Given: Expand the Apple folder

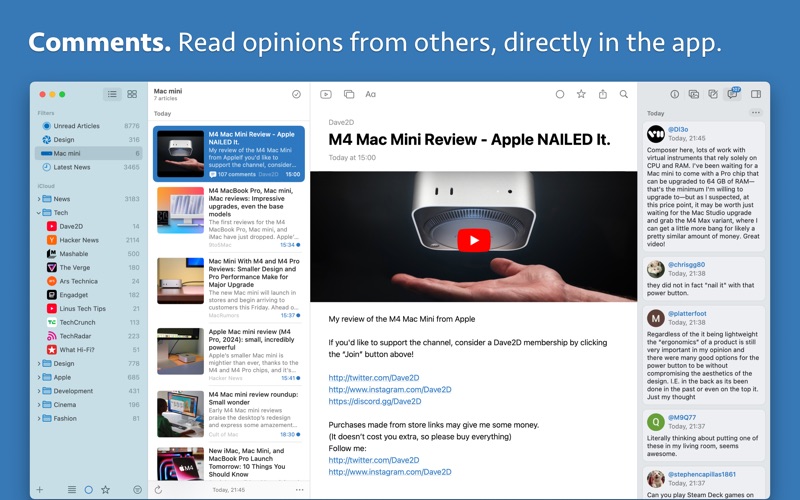Looking at the screenshot, I should coord(39,378).
